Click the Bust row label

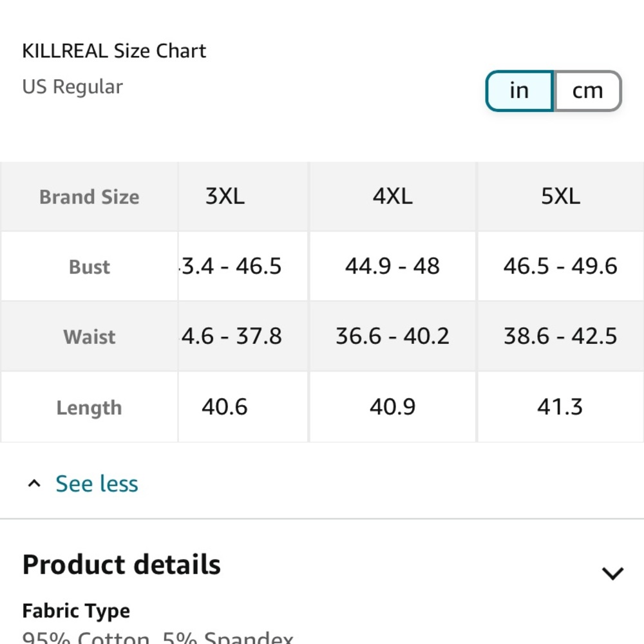(x=89, y=267)
